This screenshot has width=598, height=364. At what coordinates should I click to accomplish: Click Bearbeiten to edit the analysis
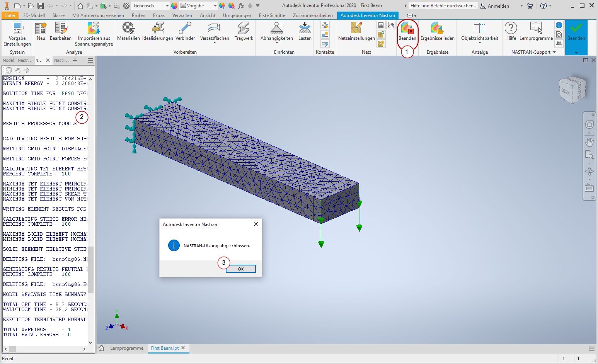tap(61, 31)
